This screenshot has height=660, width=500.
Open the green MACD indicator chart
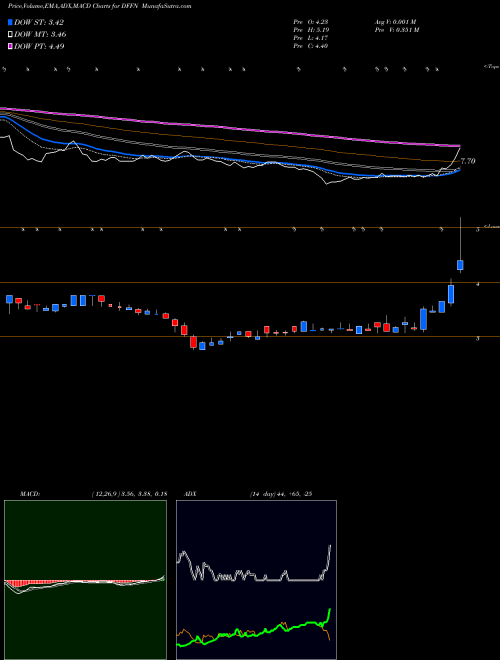85,580
